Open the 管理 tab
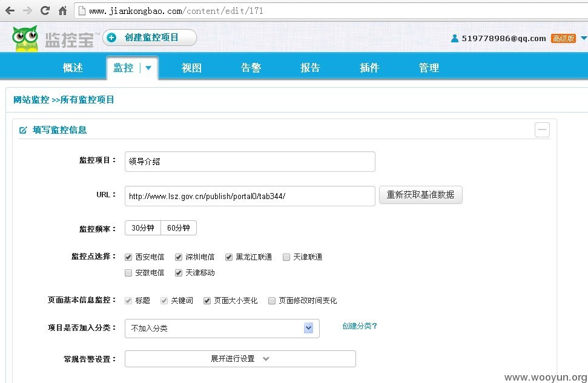The image size is (588, 383). tap(429, 68)
